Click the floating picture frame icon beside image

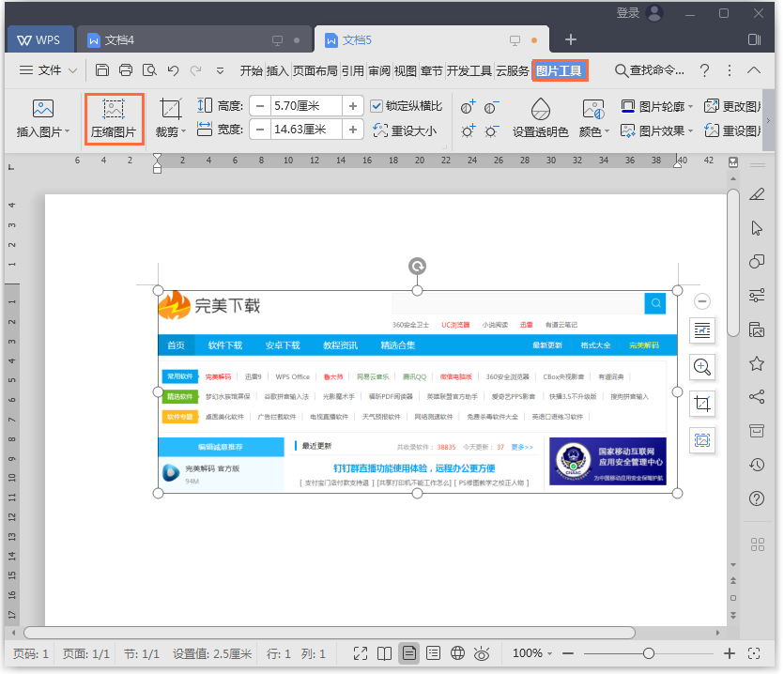(702, 440)
